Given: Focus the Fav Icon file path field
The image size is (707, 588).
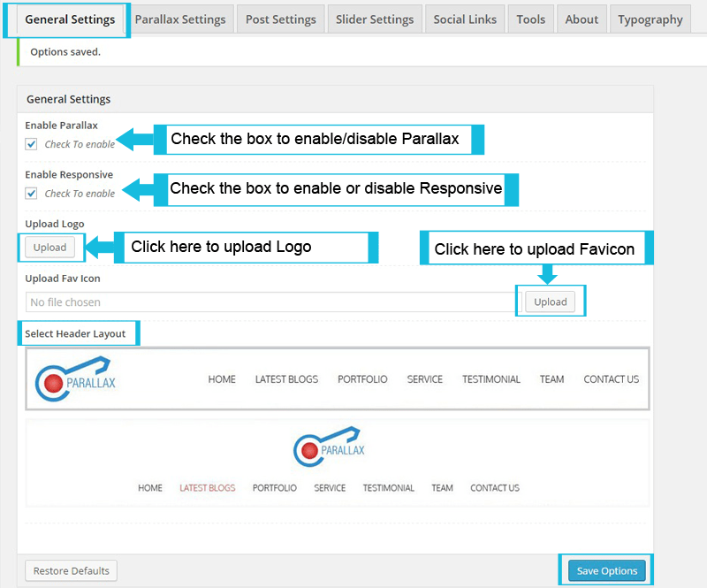Looking at the screenshot, I should tap(273, 302).
